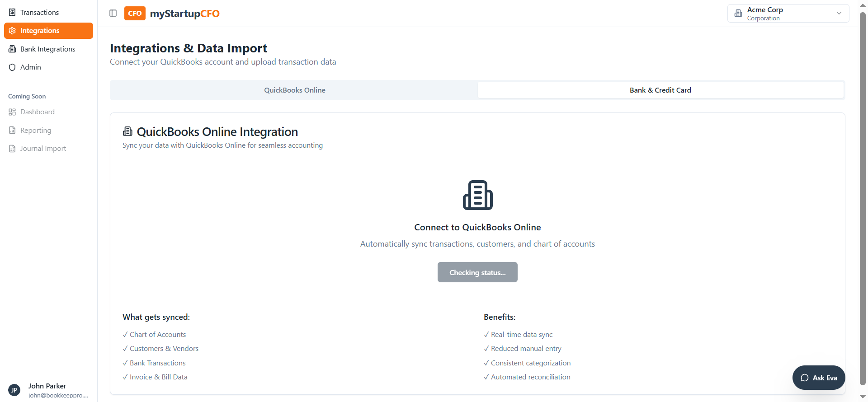This screenshot has height=402, width=868.
Task: Toggle the sidebar collapse icon
Action: 113,13
